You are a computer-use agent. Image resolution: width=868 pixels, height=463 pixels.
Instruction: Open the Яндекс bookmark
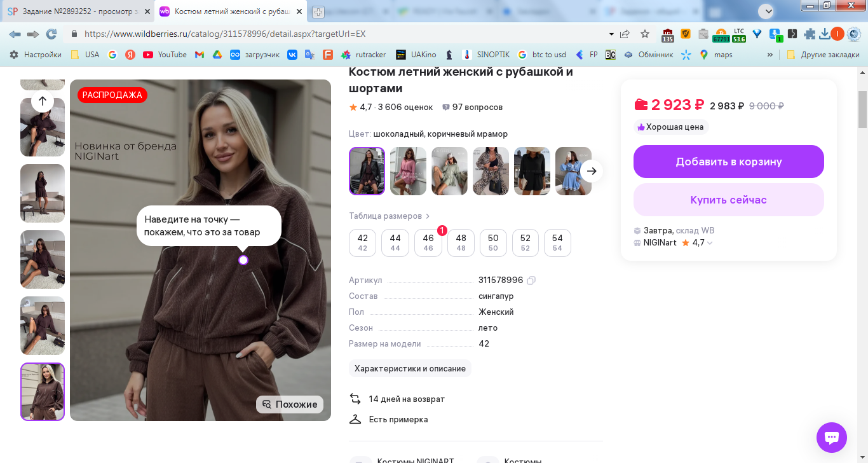[130, 55]
